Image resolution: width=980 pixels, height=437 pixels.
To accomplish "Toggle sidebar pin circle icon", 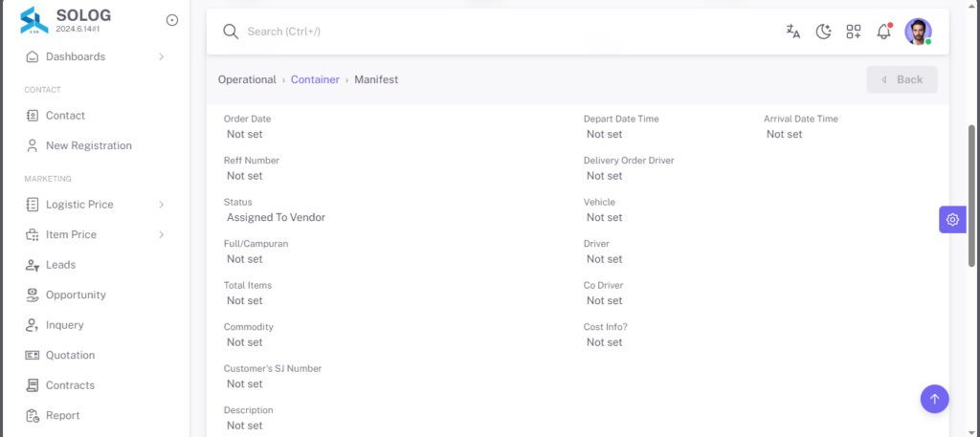I will pyautogui.click(x=172, y=20).
